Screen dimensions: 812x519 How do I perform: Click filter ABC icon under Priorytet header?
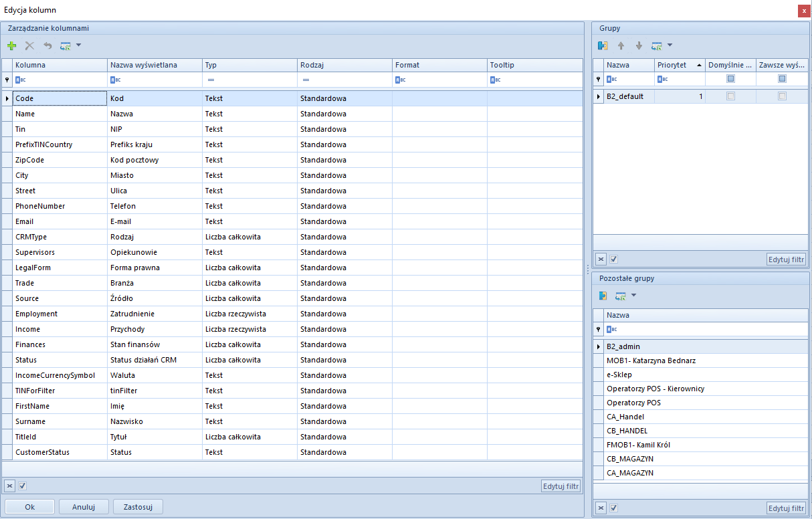662,79
